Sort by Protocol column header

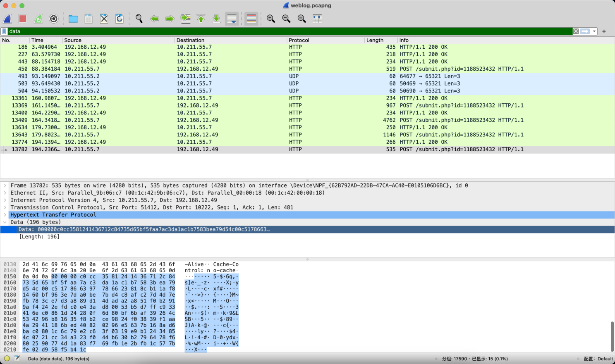[x=326, y=40]
